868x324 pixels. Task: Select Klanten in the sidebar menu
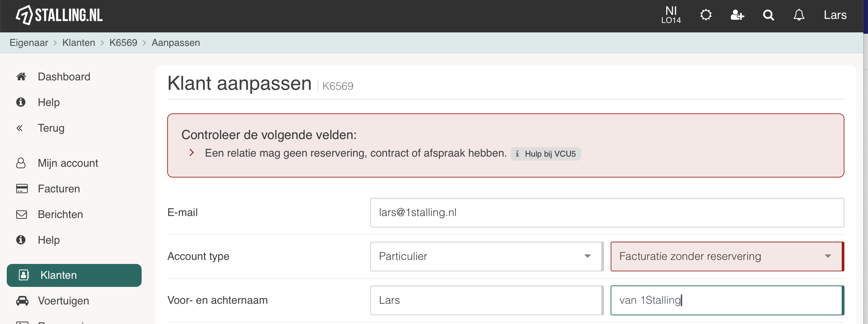tap(74, 275)
